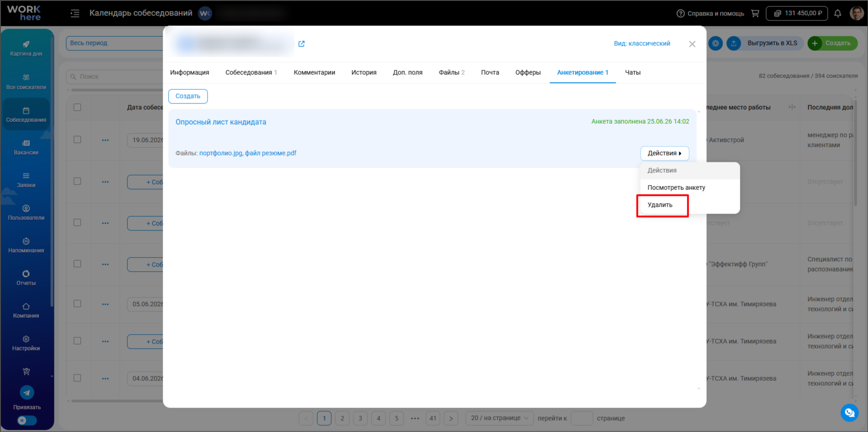Click the Telegram Привязать icon

[27, 393]
